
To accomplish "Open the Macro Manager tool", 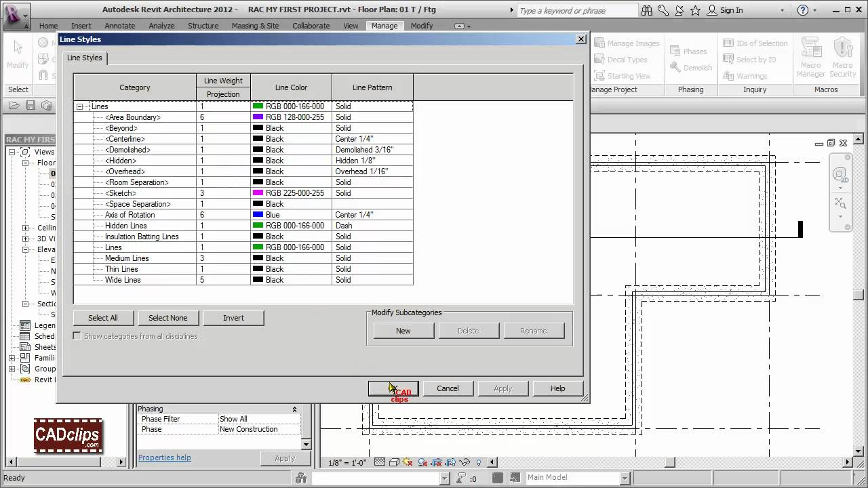I will tap(811, 56).
